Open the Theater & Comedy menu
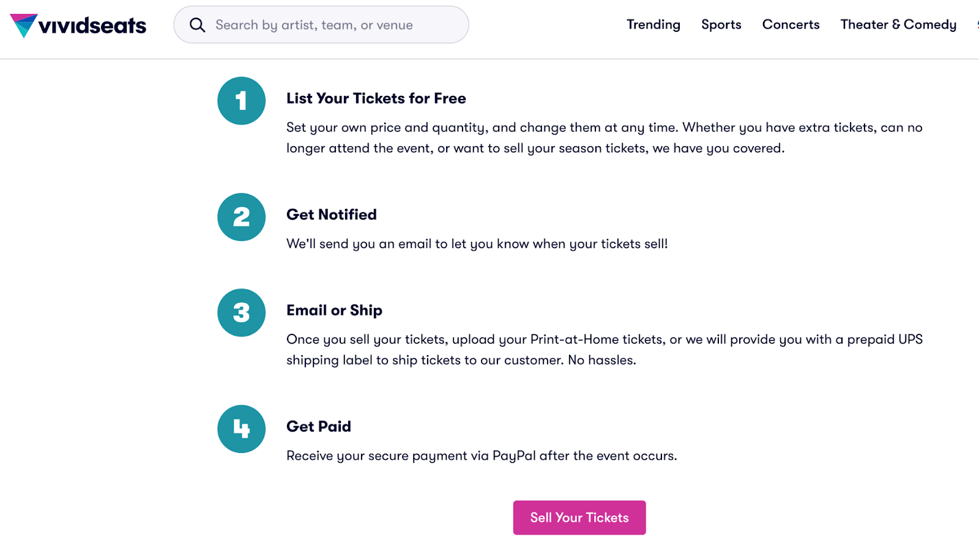 tap(898, 24)
